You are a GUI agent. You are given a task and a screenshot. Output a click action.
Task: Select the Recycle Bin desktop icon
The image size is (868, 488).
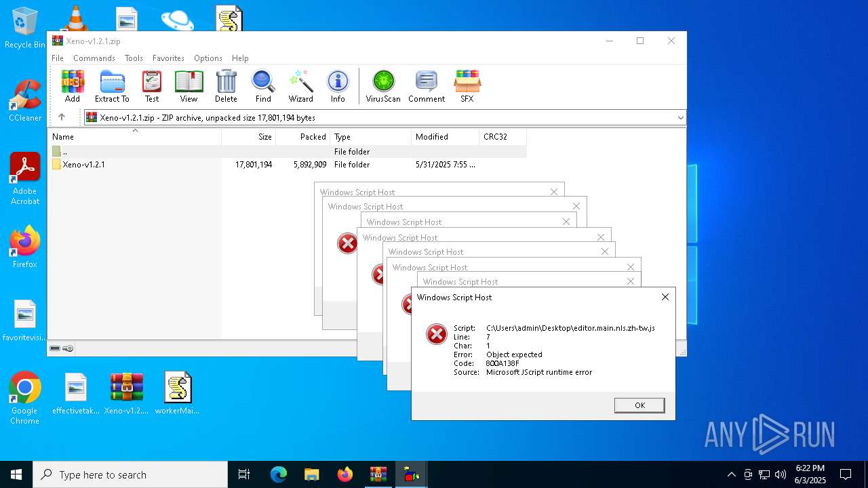coord(25,28)
